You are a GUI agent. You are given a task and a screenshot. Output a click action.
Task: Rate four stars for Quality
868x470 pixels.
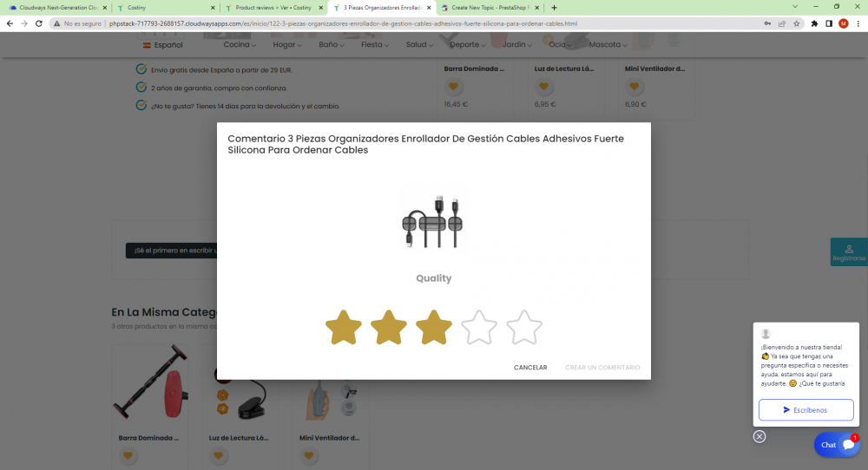pos(479,327)
